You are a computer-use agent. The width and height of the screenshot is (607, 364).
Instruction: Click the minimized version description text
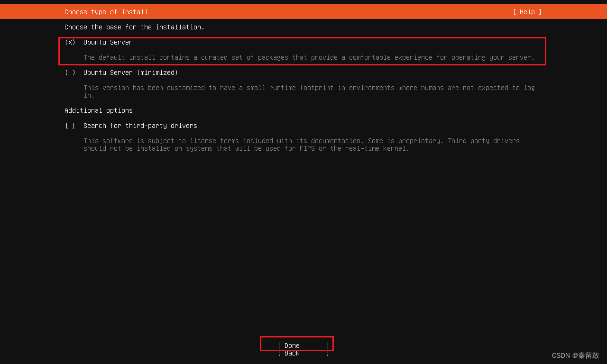309,91
